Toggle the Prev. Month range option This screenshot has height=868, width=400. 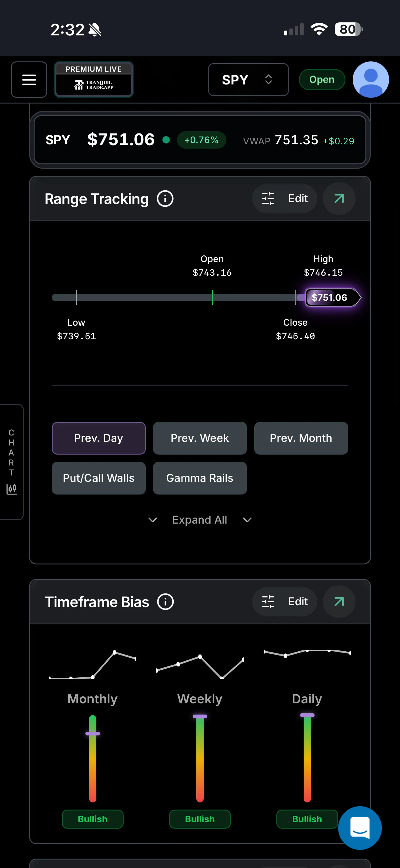[x=301, y=438]
